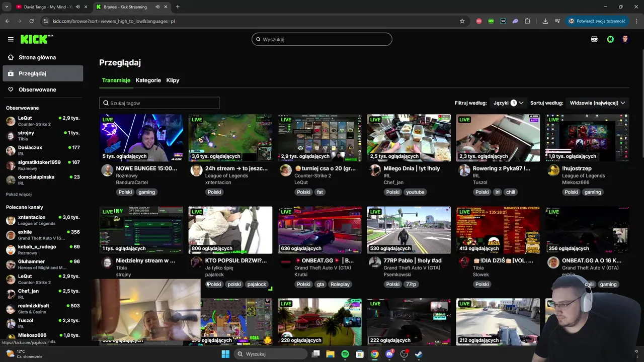The width and height of the screenshot is (644, 362).
Task: Go back with the browser back arrow
Action: 7,21
